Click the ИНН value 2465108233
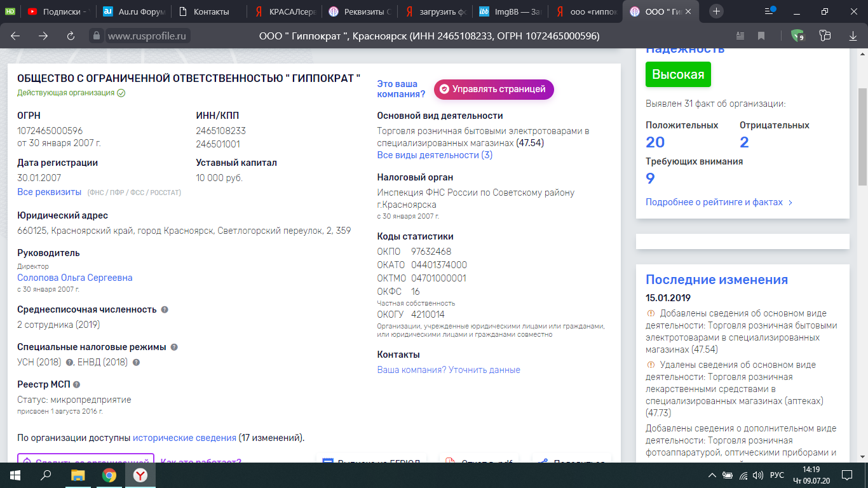 tap(220, 131)
